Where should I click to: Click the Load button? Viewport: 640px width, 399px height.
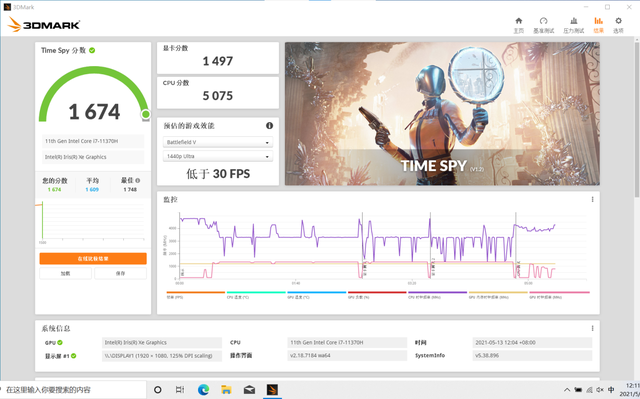click(65, 273)
